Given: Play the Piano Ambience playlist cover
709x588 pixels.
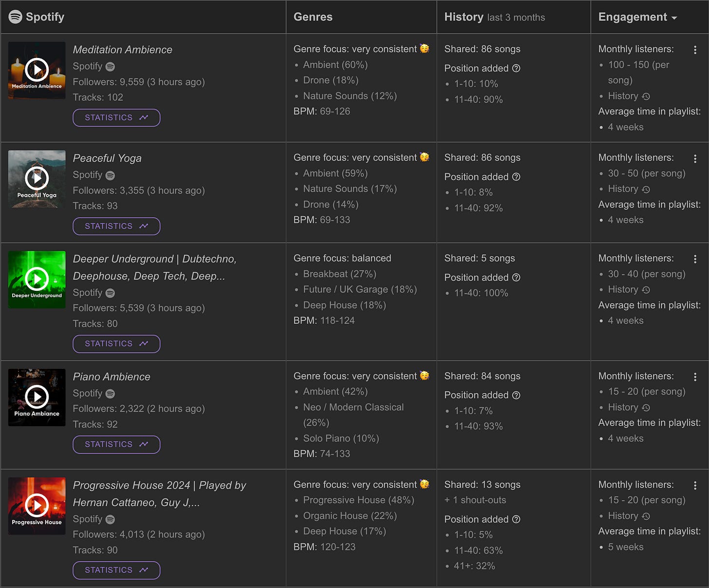Looking at the screenshot, I should point(37,397).
